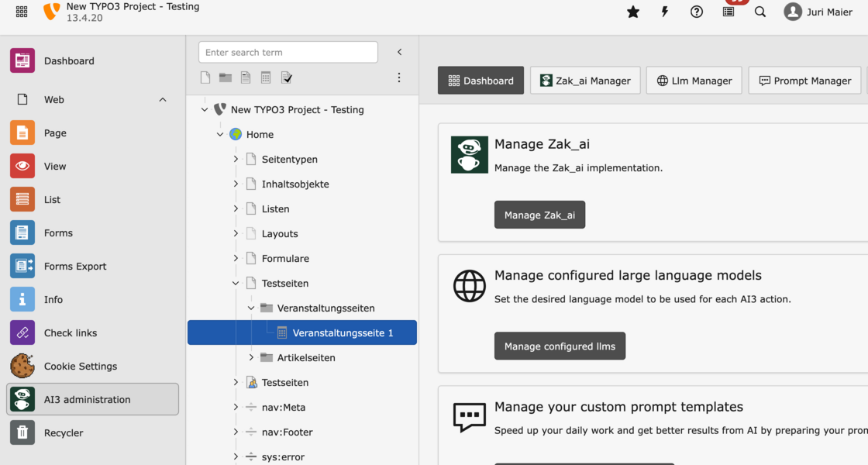The height and width of the screenshot is (465, 868).
Task: Open the help question mark icon
Action: pyautogui.click(x=697, y=12)
